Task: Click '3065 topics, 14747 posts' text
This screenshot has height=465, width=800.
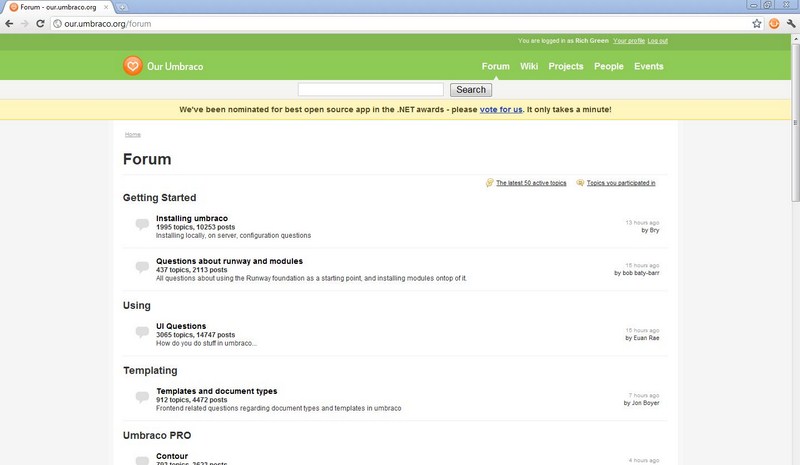Action: pos(195,335)
